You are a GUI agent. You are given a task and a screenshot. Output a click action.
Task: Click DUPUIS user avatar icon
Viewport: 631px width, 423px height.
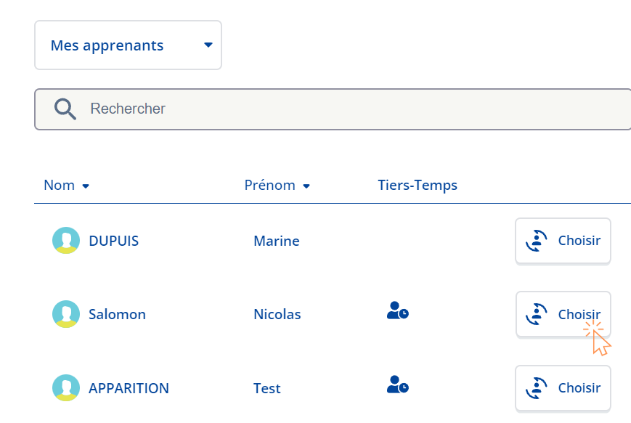66,241
